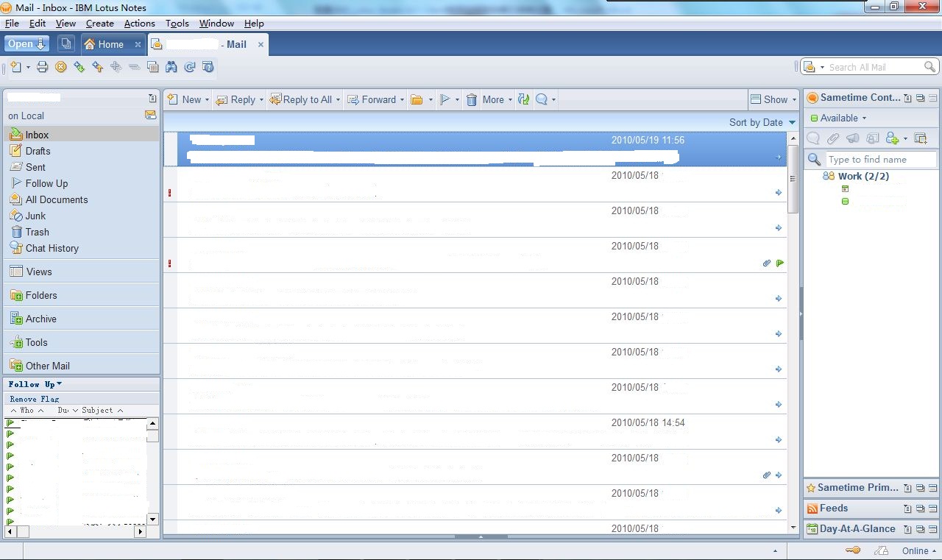Click the Properties box icon in toolbar
The height and width of the screenshot is (560, 942).
pos(153,67)
